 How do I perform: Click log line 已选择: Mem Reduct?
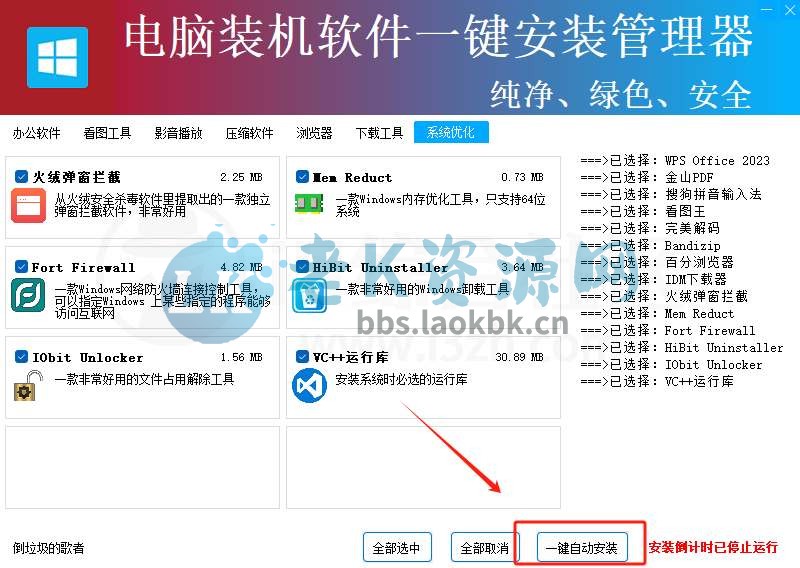coord(657,313)
